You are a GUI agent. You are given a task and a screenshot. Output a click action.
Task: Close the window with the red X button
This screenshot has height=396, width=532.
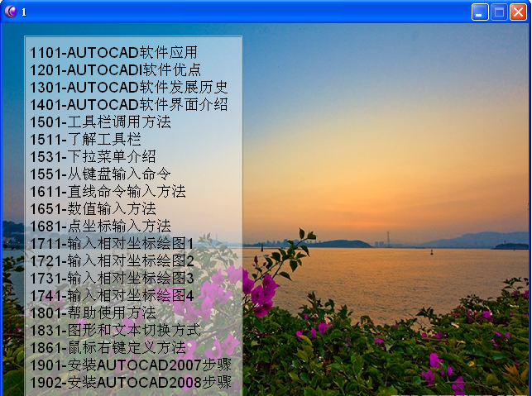518,12
